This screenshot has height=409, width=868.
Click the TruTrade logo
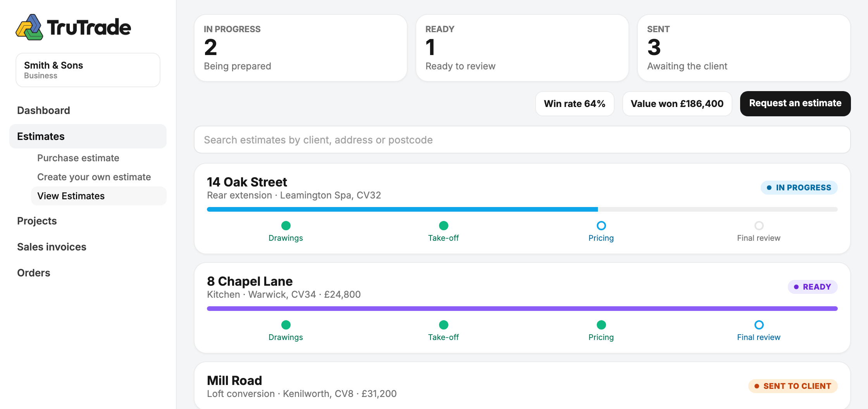pyautogui.click(x=73, y=27)
